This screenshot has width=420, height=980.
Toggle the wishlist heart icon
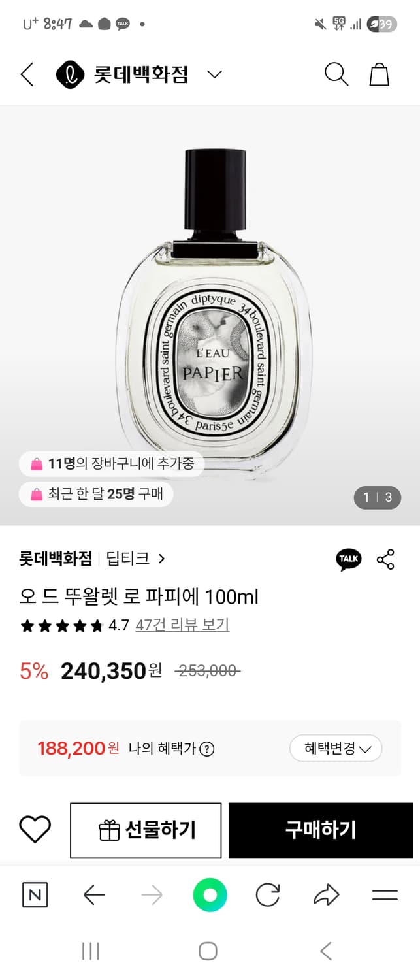[x=35, y=830]
